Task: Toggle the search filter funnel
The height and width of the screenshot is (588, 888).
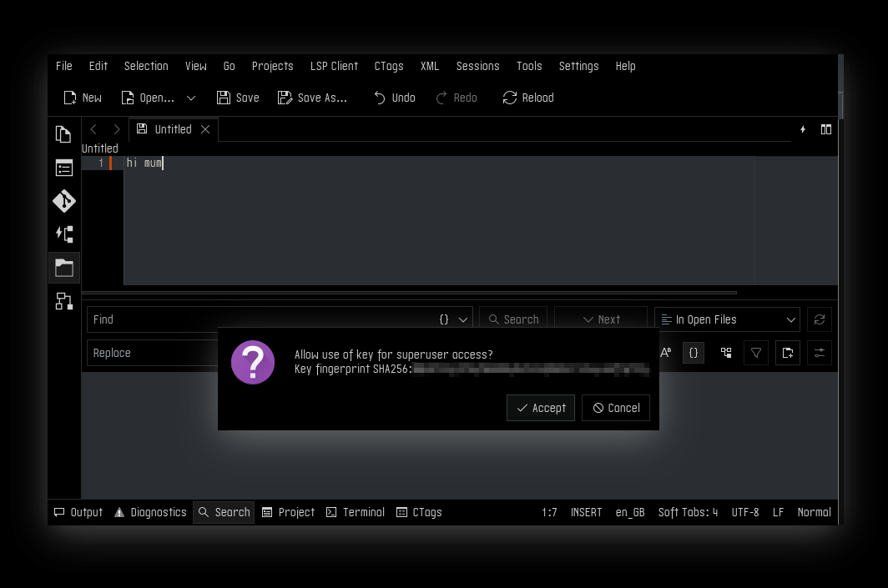Action: point(755,353)
